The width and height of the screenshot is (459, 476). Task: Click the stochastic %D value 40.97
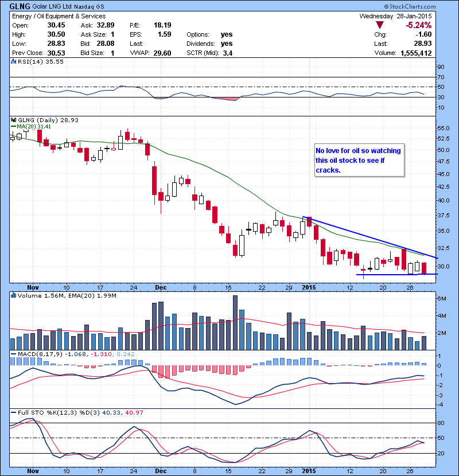(134, 412)
